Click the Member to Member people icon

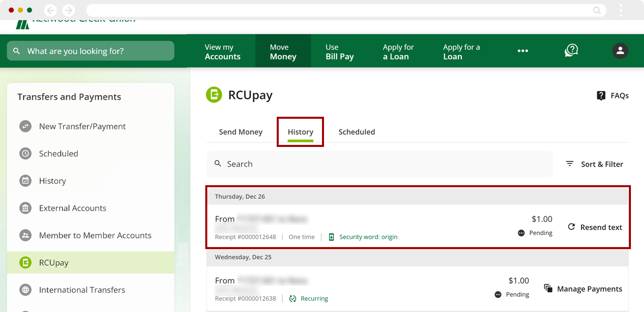[x=26, y=235]
